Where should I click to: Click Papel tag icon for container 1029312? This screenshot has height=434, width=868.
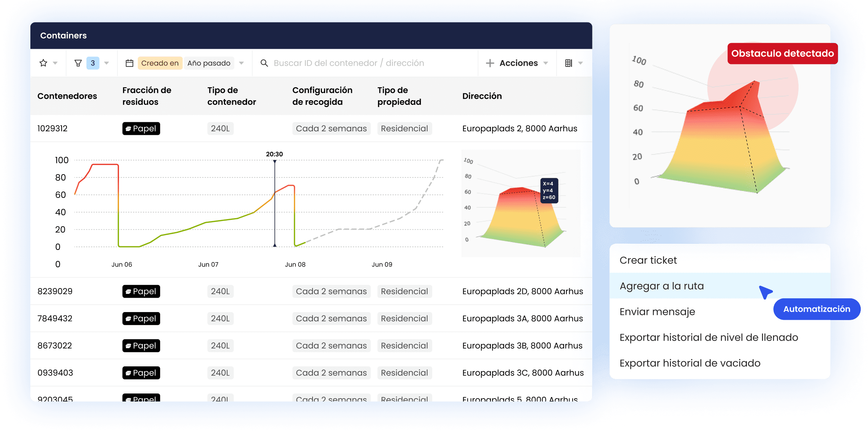[128, 129]
